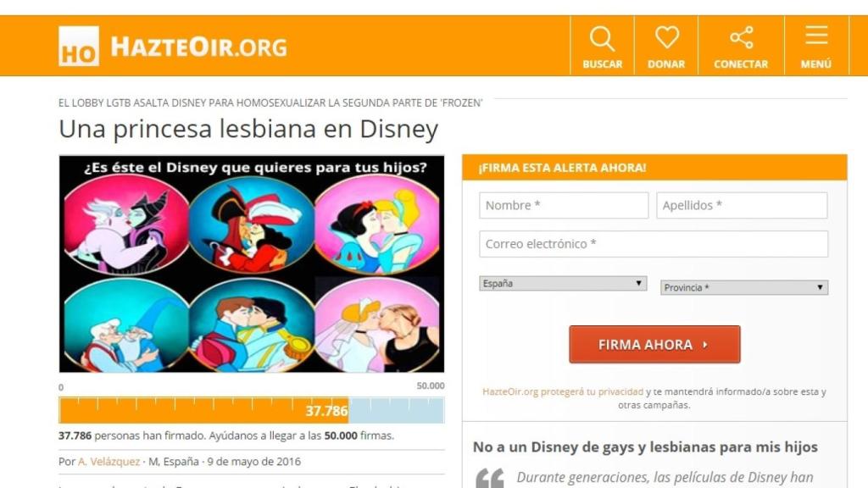Screen dimensions: 868x488
Task: Click the HO square logo icon
Action: [79, 46]
